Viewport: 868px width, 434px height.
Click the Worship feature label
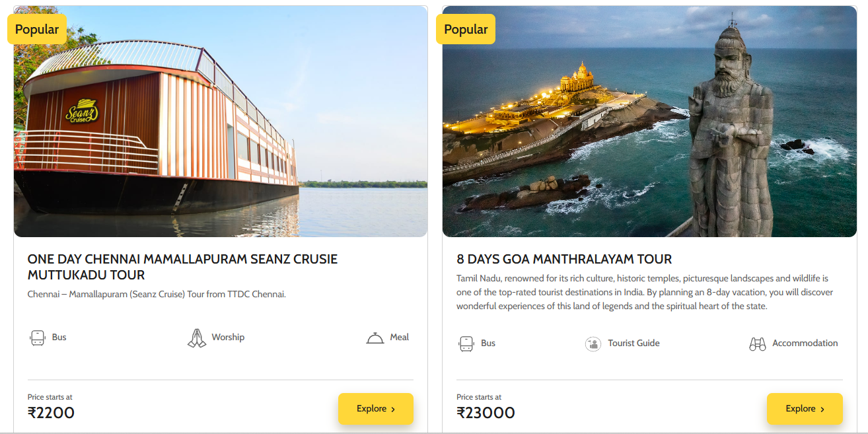point(228,338)
